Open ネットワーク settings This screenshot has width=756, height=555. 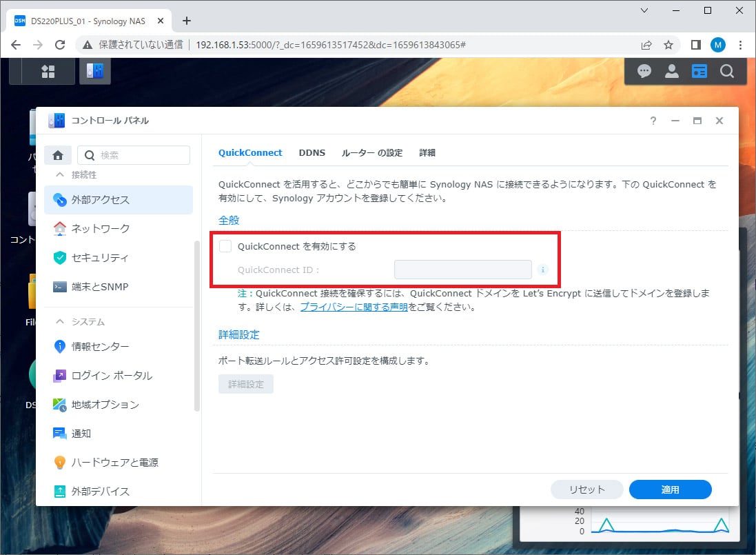tap(118, 229)
